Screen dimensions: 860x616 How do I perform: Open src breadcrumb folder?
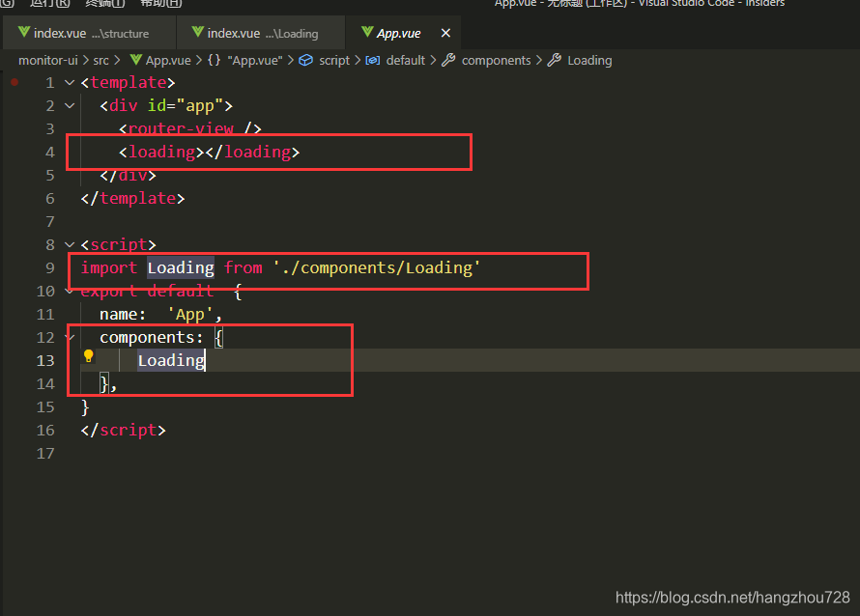100,60
